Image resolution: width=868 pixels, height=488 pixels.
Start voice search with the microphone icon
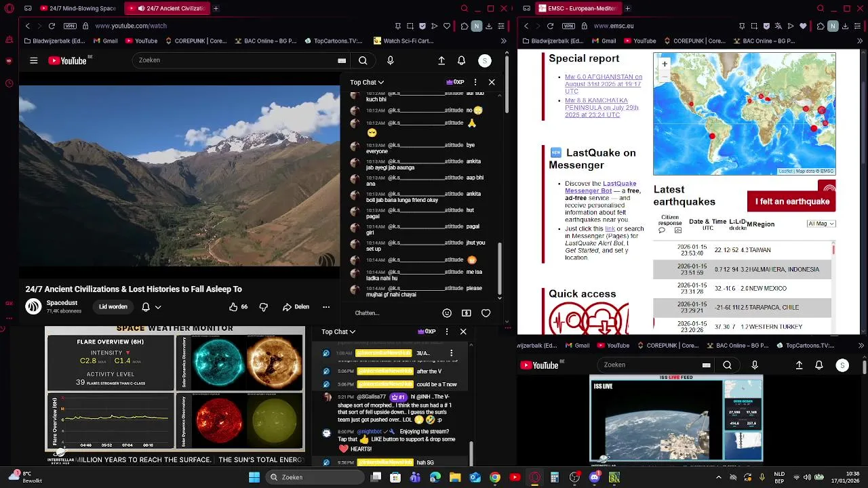390,60
